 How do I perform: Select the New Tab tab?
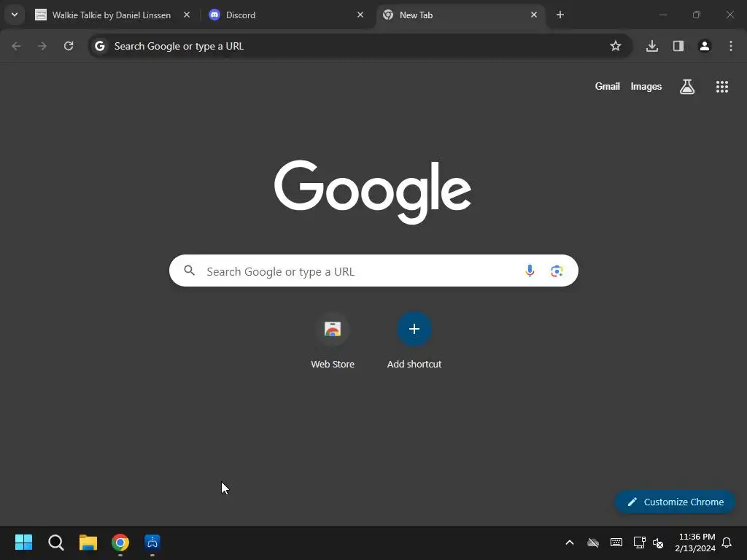[x=460, y=15]
